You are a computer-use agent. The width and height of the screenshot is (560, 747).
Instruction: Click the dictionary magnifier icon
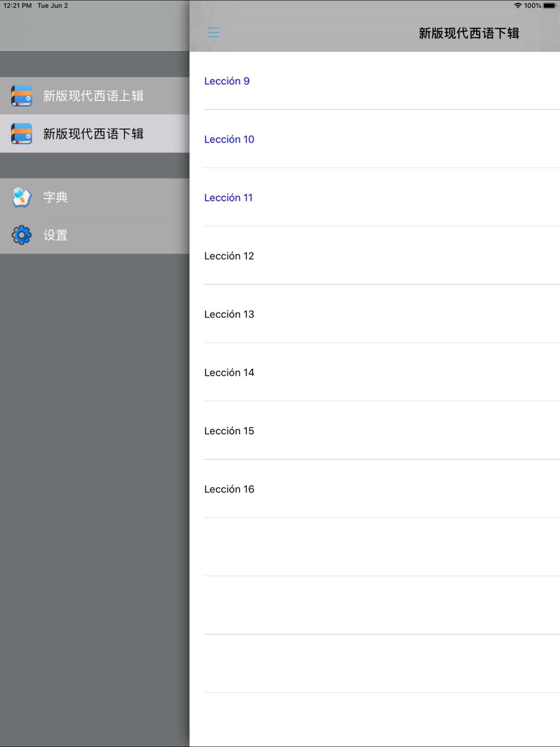tap(22, 197)
